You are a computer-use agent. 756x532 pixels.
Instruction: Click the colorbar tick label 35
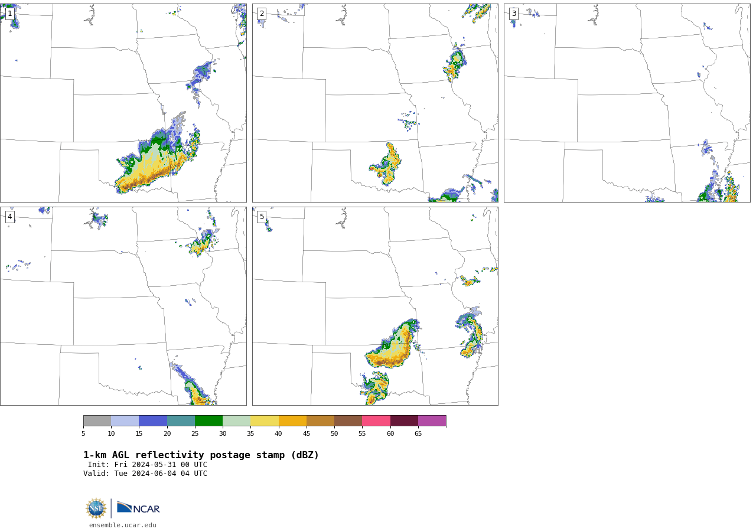(250, 433)
